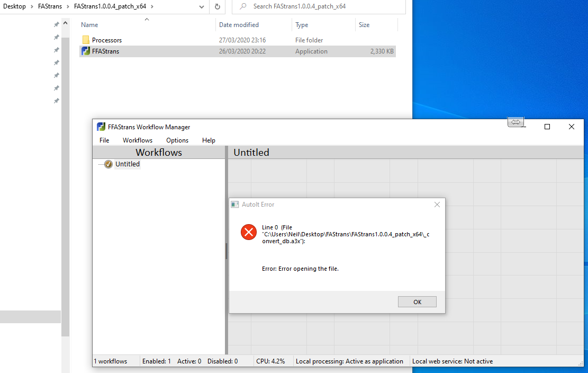Click the window resize grip in status bar
Image resolution: width=588 pixels, height=373 pixels.
(x=581, y=363)
